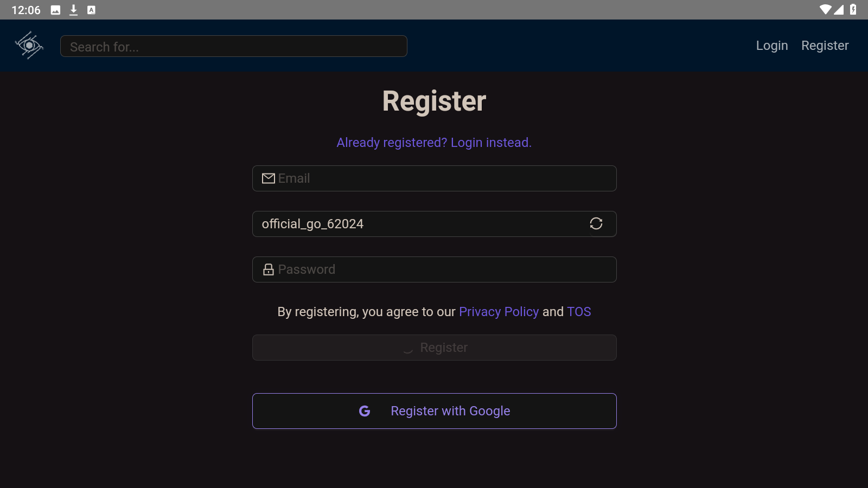Viewport: 868px width, 488px height.
Task: Tap the download icon in status bar
Action: click(74, 10)
